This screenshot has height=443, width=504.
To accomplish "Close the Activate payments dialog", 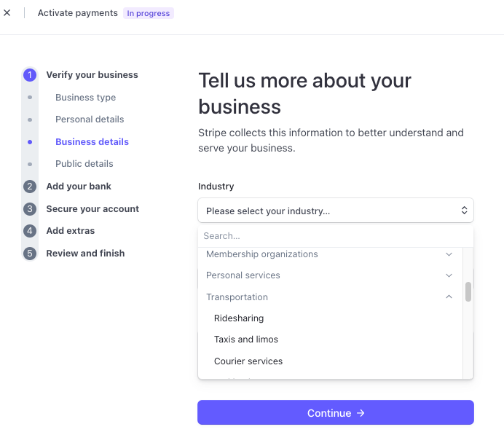I will pyautogui.click(x=7, y=13).
